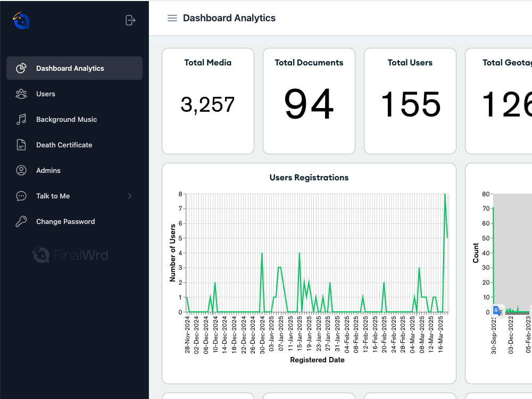Click the Number of Users axis label

[x=172, y=253]
